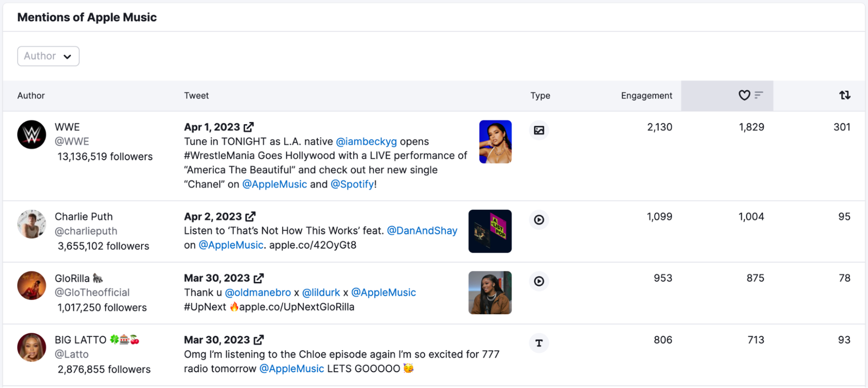Image resolution: width=868 pixels, height=388 pixels.
Task: Click the retweet icon in the table header
Action: (x=844, y=95)
